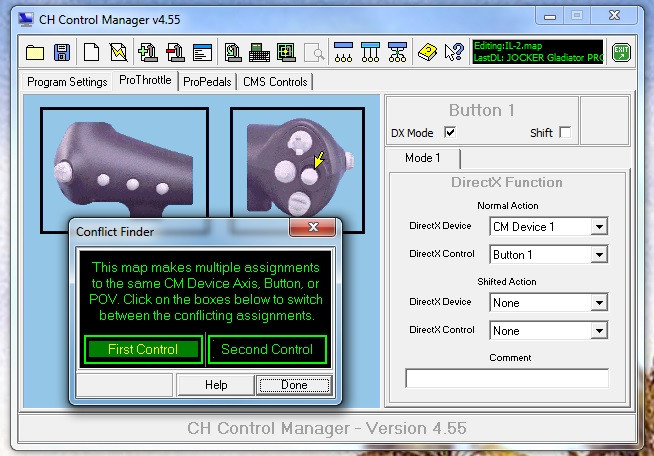Click the Editing:IL-2.map status display
The height and width of the screenshot is (456, 654).
tap(538, 52)
